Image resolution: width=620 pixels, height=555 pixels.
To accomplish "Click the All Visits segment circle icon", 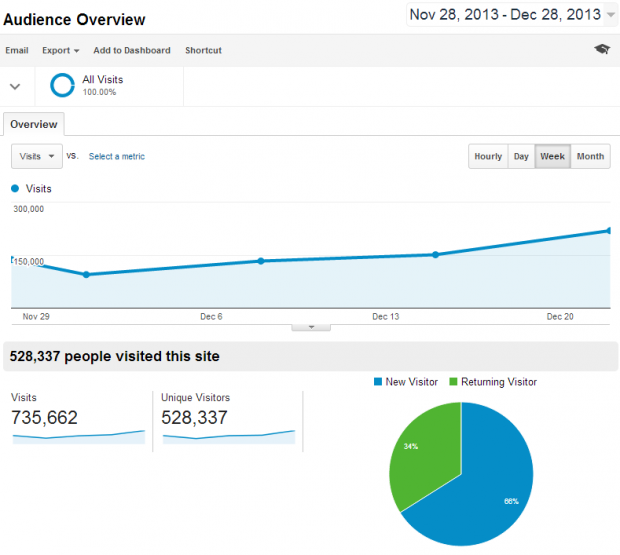I will click(62, 85).
